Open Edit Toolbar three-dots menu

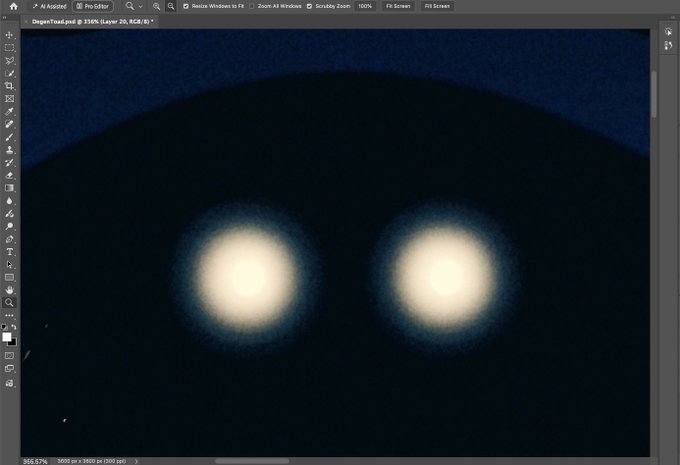pos(9,315)
